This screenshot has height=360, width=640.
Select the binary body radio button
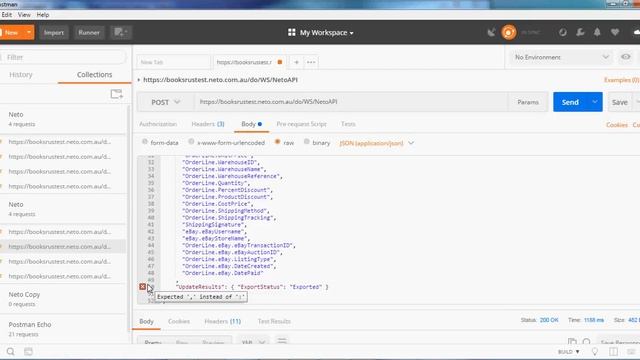tap(307, 142)
